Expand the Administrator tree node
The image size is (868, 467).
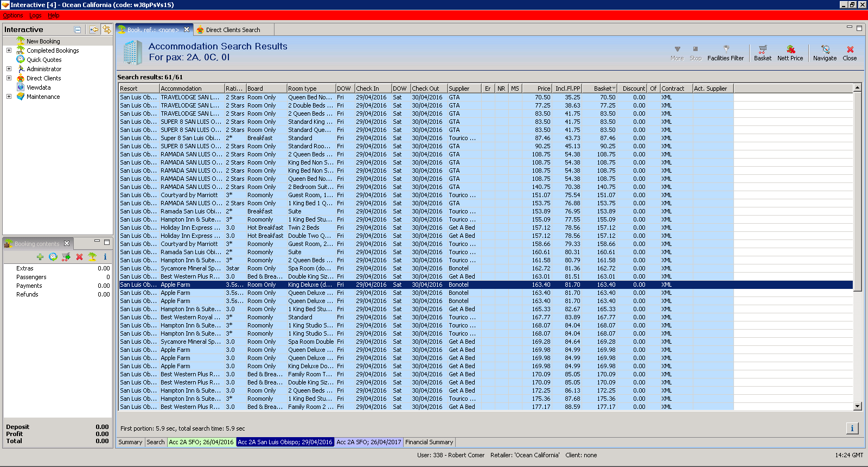click(x=9, y=69)
